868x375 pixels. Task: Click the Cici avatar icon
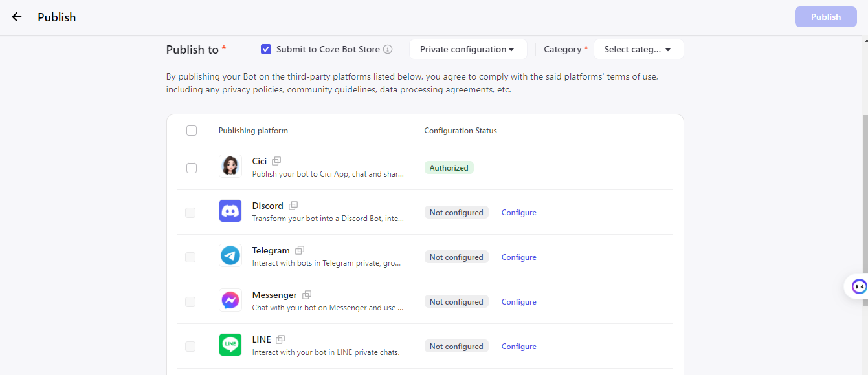[230, 166]
